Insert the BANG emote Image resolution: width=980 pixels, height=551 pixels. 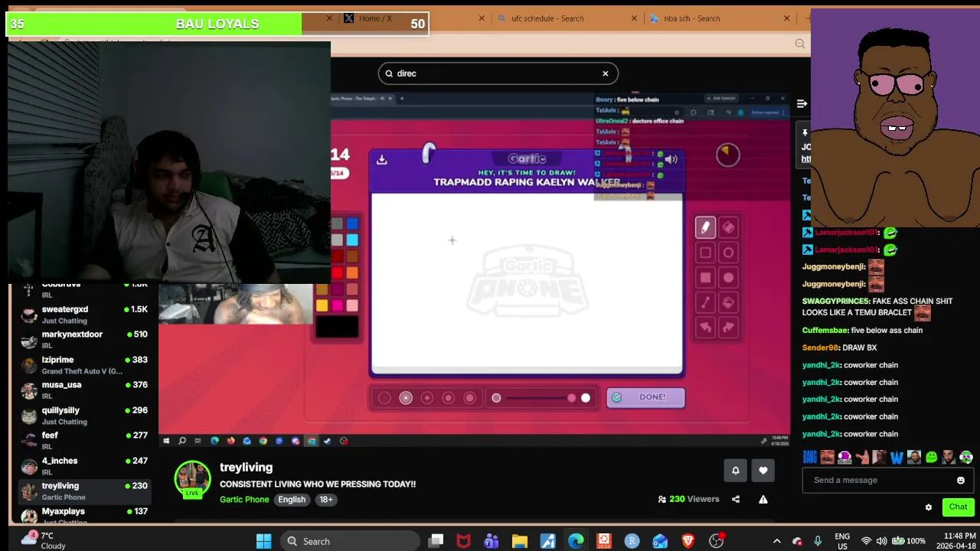809,458
